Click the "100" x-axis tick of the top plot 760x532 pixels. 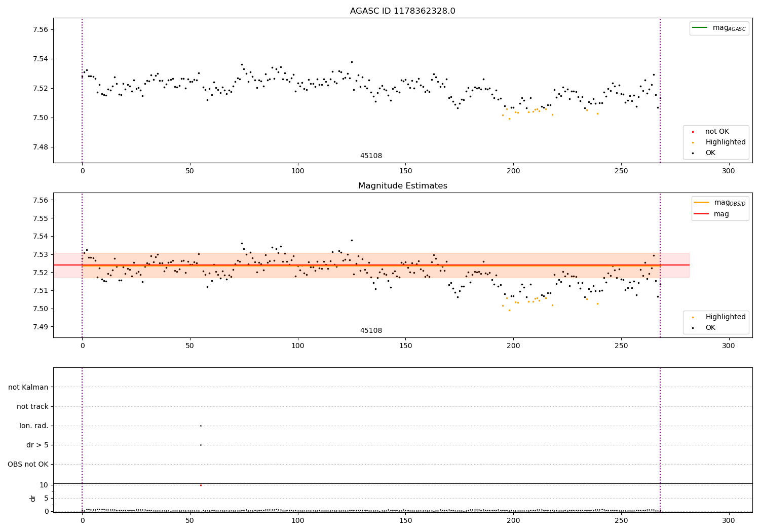tap(297, 171)
